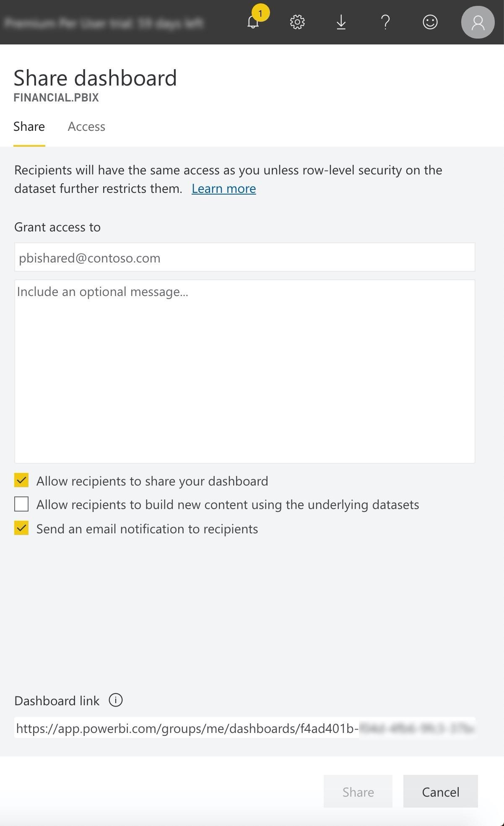The image size is (504, 826).
Task: Click the Premium Per User trial banner text
Action: point(104,23)
